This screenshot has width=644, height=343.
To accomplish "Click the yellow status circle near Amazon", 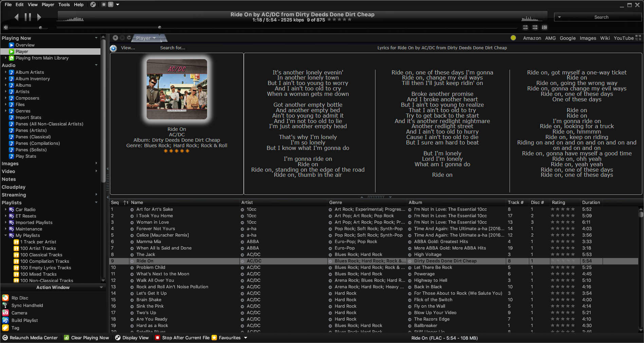I will click(x=513, y=38).
